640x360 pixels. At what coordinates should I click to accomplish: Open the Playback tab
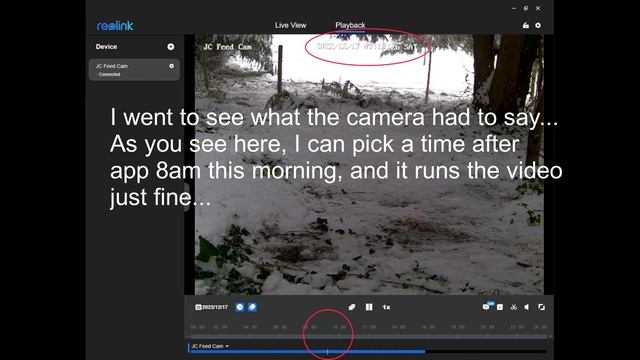coord(350,25)
